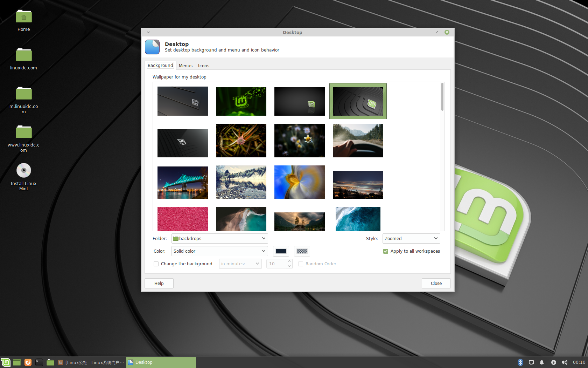The height and width of the screenshot is (368, 588).
Task: Select the steering wheel road wallpaper
Action: [358, 141]
